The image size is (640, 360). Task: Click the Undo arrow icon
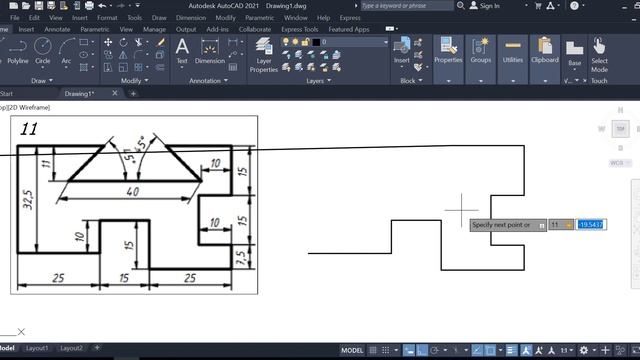click(x=102, y=6)
